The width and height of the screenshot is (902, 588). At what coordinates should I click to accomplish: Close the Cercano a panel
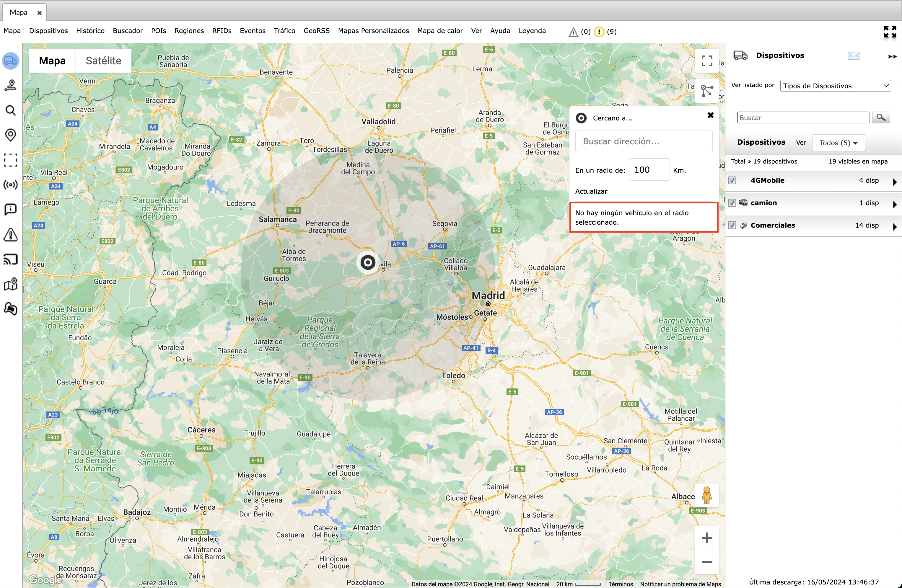coord(711,115)
